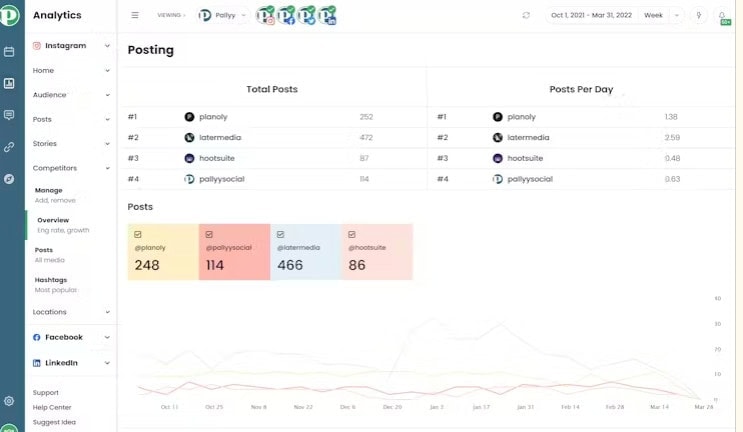Image resolution: width=743 pixels, height=432 pixels.
Task: Expand the Home menu chevron
Action: tap(108, 70)
